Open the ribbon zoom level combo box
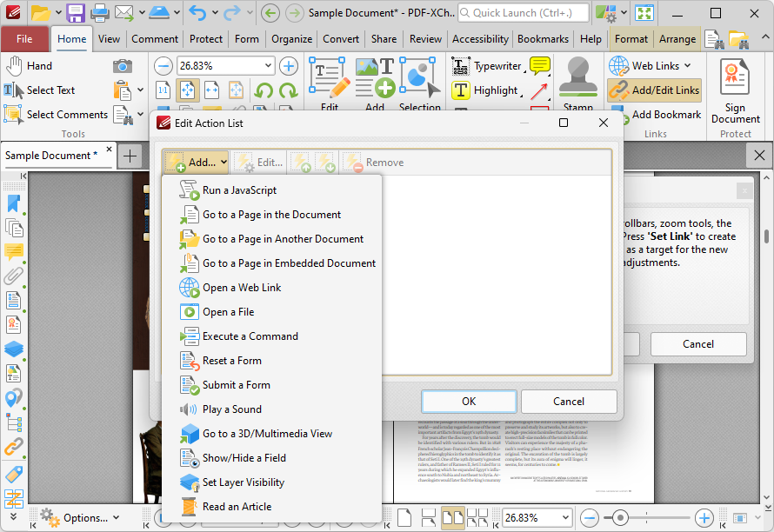This screenshot has height=532, width=774. point(268,66)
